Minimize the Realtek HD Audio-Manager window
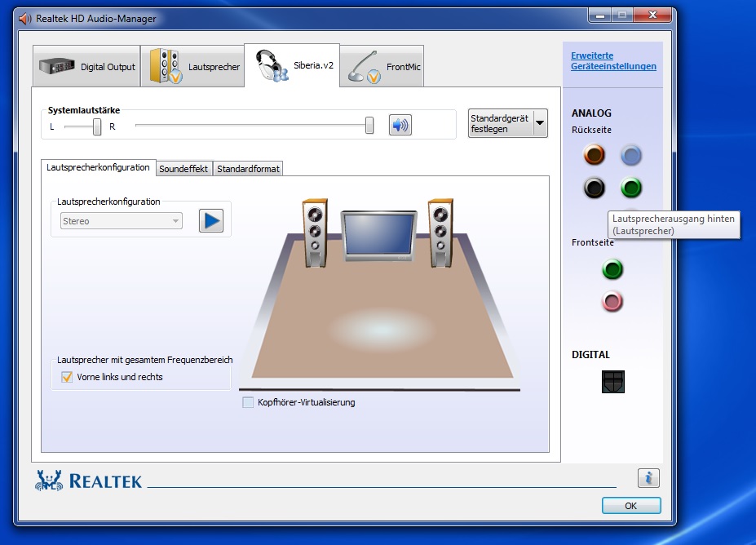Image resolution: width=756 pixels, height=545 pixels. point(600,16)
